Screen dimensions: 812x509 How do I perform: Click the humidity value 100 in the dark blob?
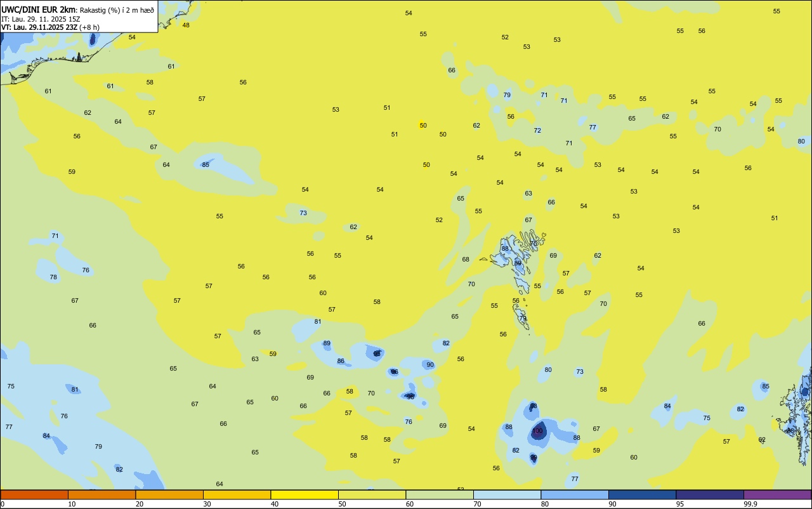tap(537, 431)
